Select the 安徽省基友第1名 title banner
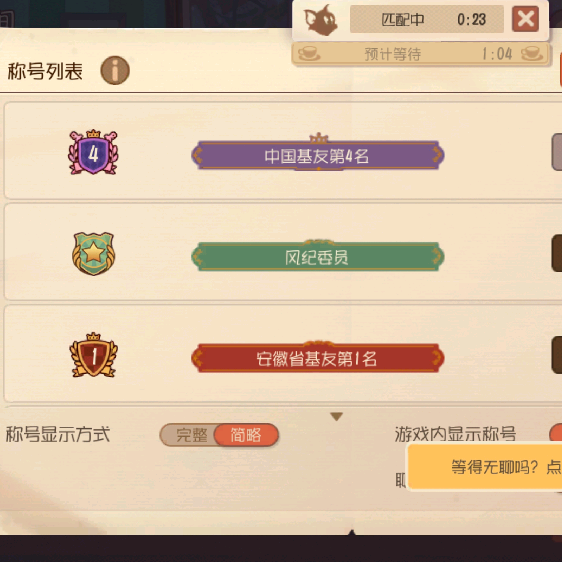 [x=318, y=357]
